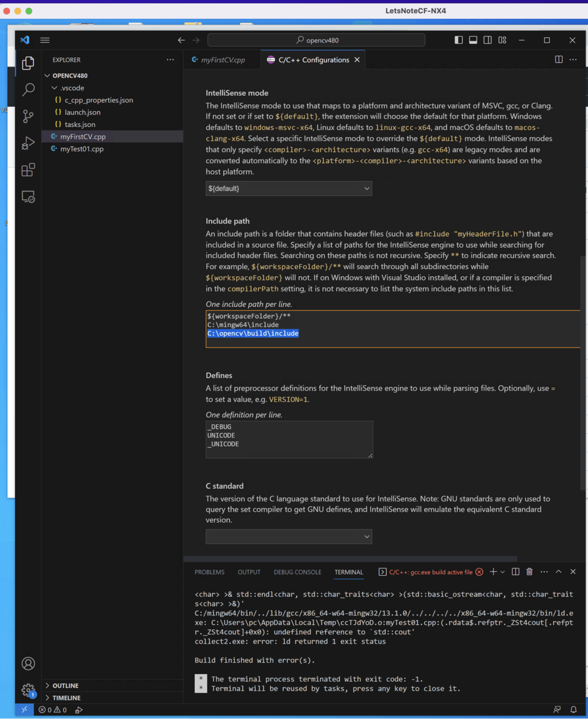Open notifications bell in status bar

tap(573, 710)
